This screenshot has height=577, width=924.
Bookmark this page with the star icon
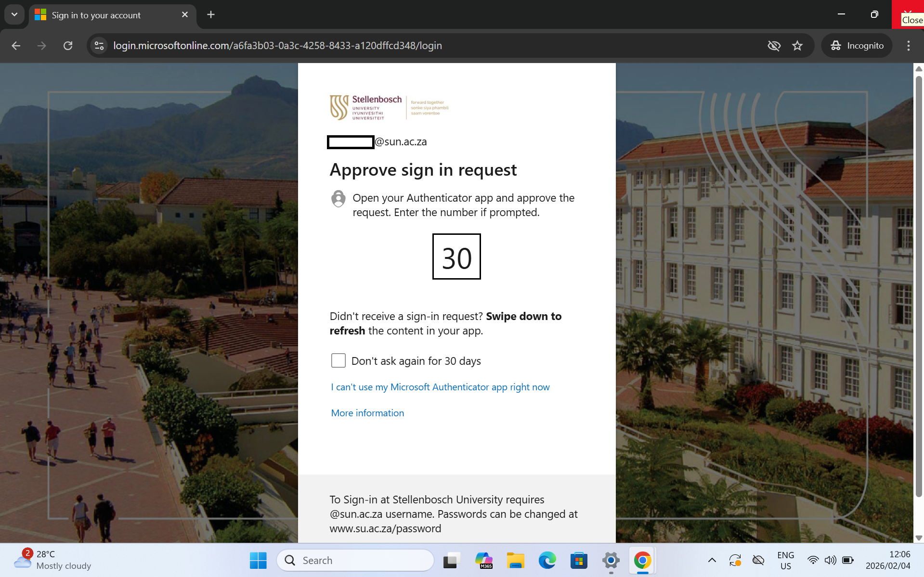[x=797, y=46]
